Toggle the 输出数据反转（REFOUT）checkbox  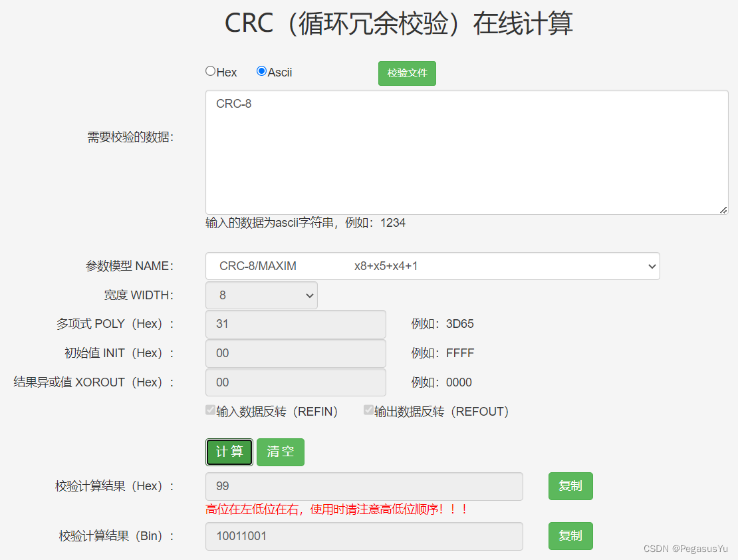[368, 410]
